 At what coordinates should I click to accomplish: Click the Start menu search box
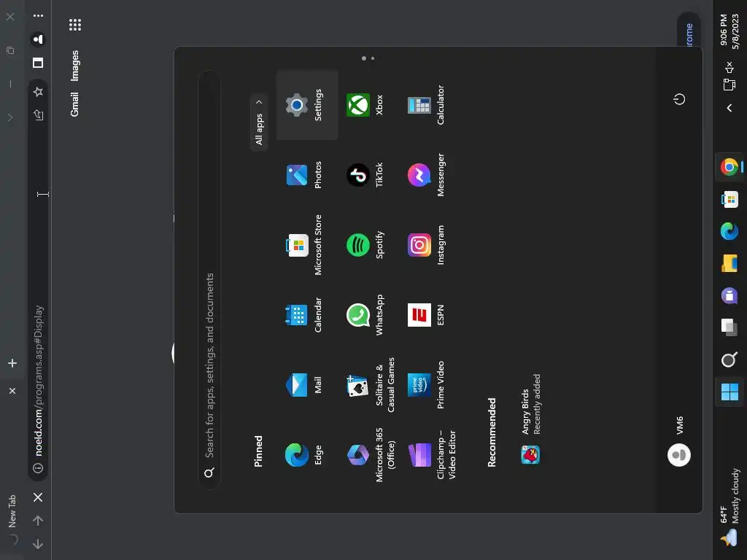click(x=209, y=280)
